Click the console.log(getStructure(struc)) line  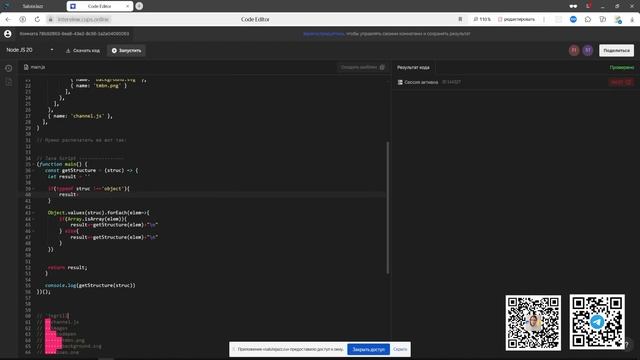pos(90,285)
